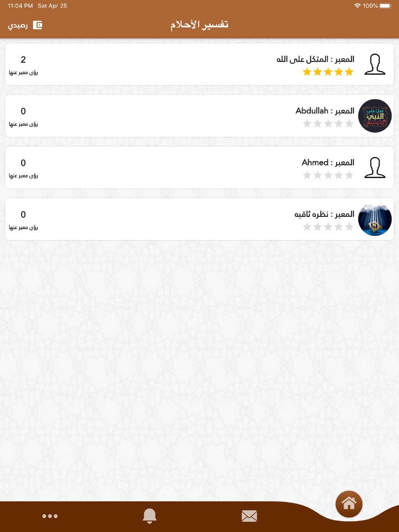Screen dimensions: 399x532
Task: Tap the 2 رؤى معبر عنها count
Action: click(23, 65)
